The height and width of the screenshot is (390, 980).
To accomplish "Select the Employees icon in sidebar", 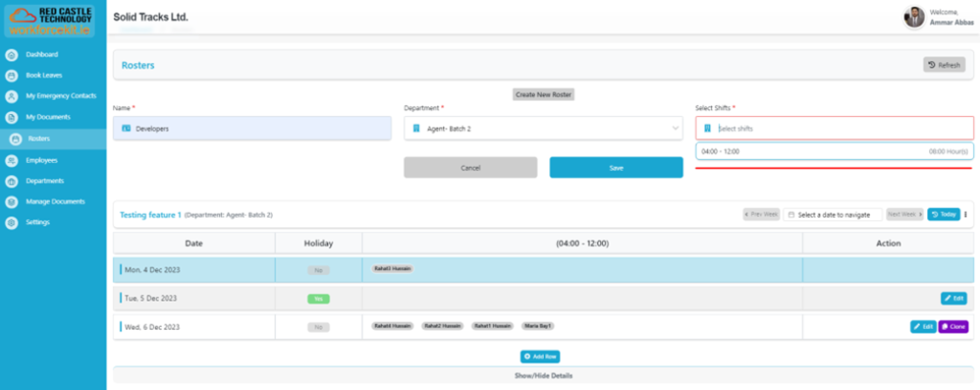I will [11, 160].
